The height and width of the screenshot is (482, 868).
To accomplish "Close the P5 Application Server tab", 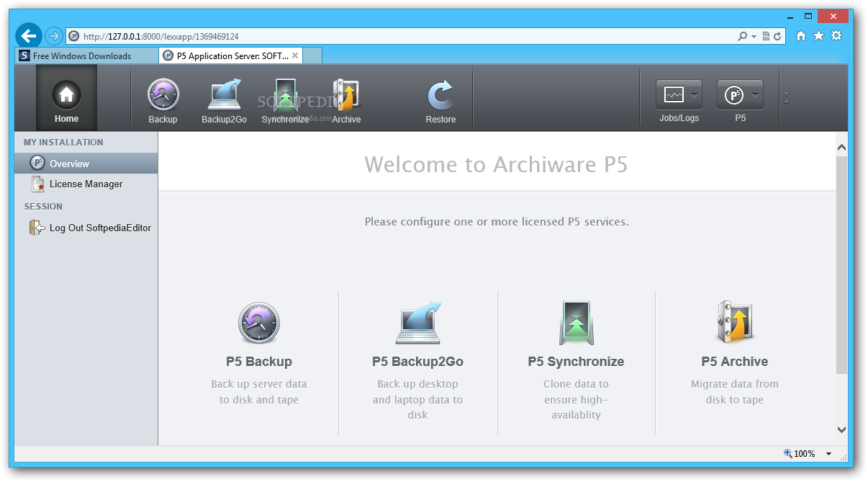I will point(295,55).
